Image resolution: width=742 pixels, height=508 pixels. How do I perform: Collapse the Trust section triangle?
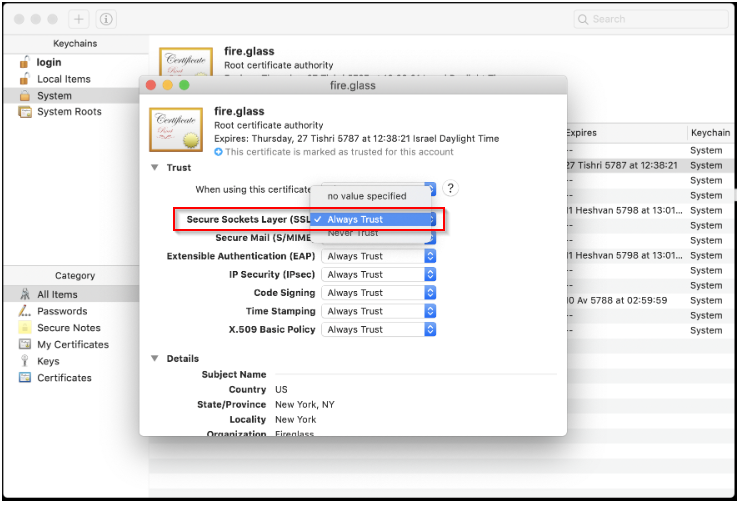(155, 168)
